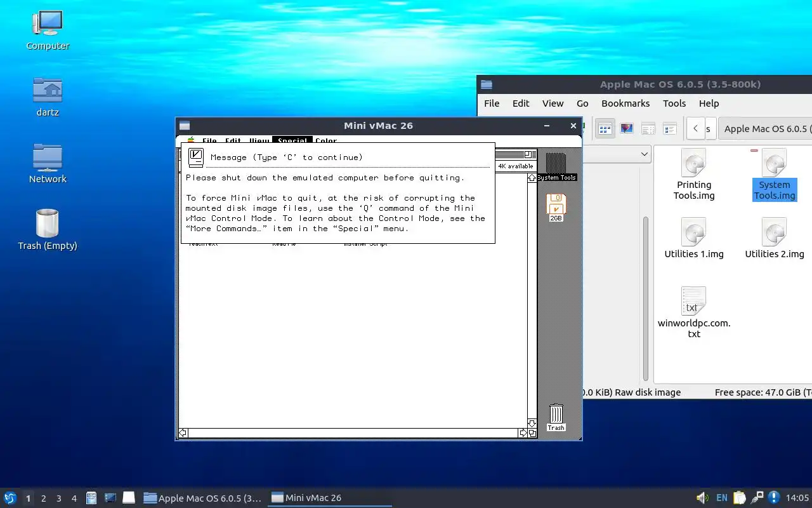Focus Apple Mac OS 6.0.5 taskbar button
Viewport: 812px width, 508px height.
click(203, 498)
